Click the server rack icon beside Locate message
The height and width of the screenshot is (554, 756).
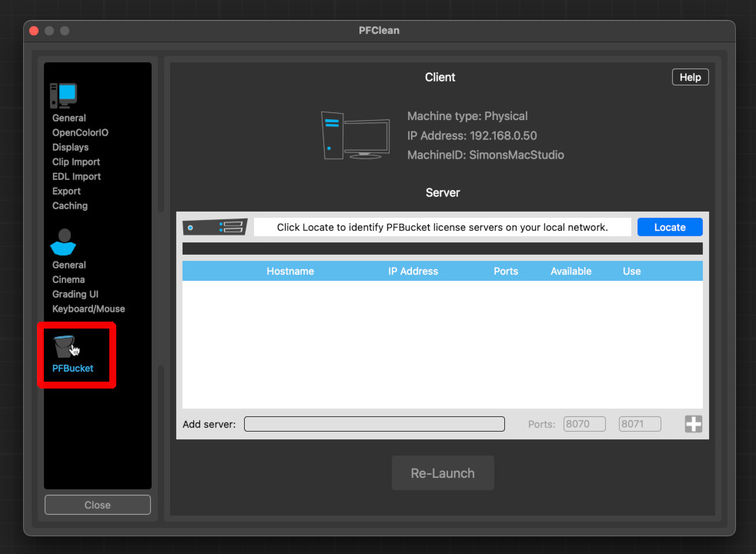tap(215, 227)
